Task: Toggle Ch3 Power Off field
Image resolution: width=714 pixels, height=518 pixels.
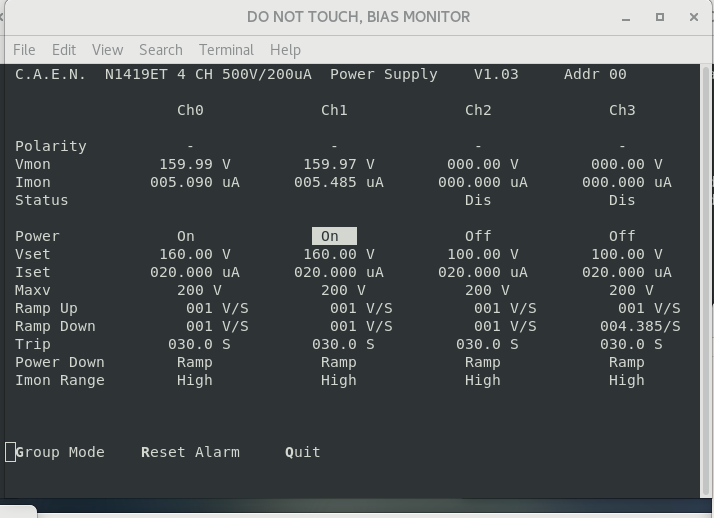Action: (x=622, y=236)
